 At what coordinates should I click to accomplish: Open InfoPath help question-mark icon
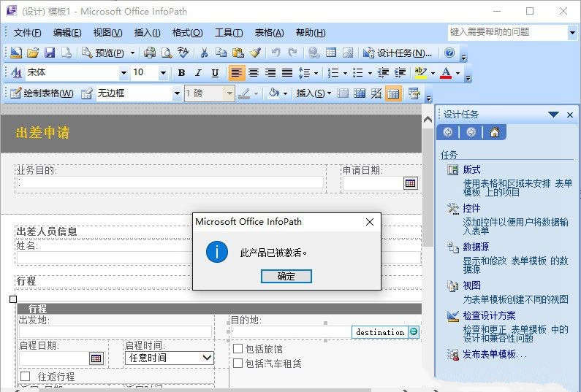pyautogui.click(x=449, y=53)
